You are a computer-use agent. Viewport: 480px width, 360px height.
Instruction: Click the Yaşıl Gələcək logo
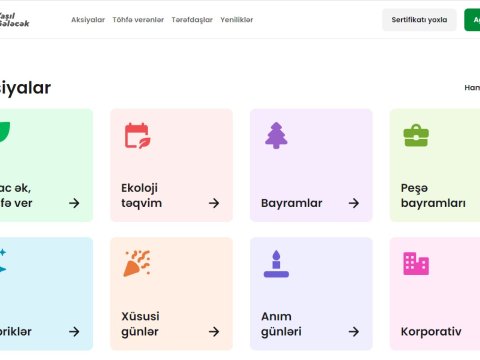[14, 20]
